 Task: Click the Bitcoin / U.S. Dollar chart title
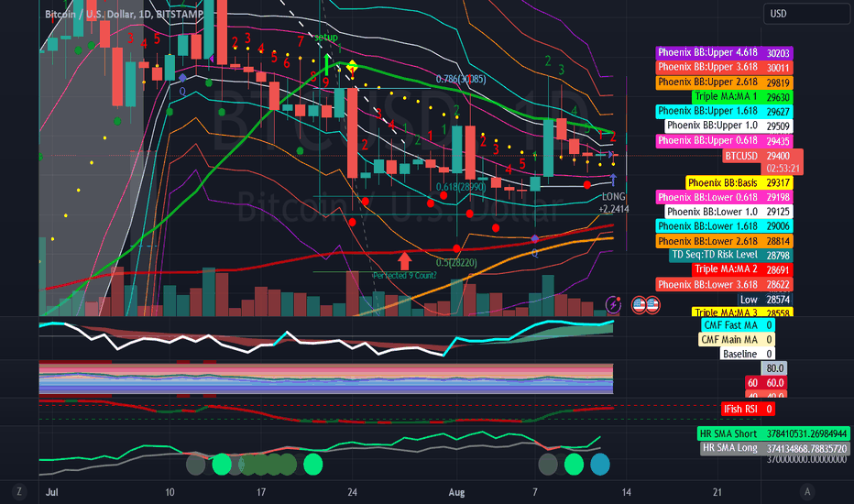click(124, 14)
